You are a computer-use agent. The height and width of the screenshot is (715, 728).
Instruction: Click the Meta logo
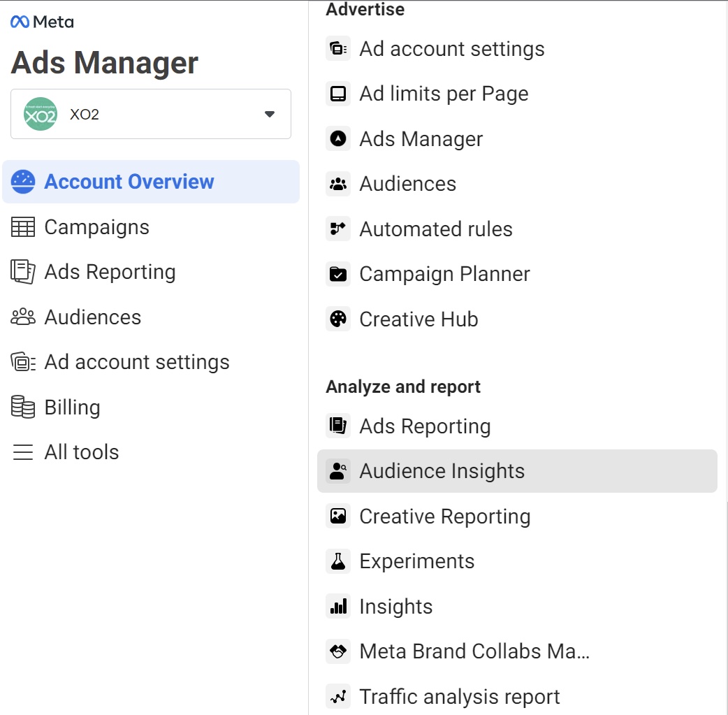click(42, 22)
